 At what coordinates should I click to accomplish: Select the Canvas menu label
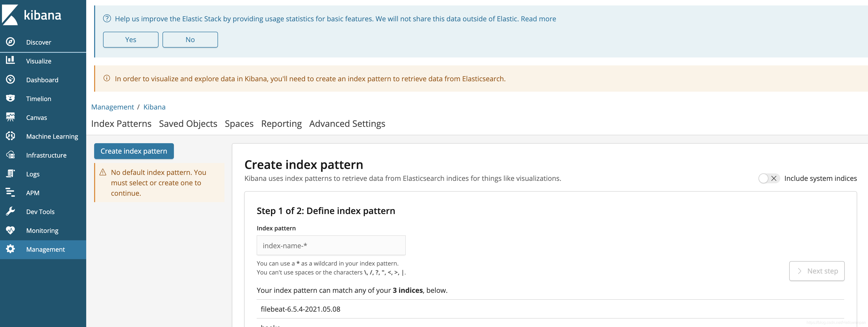tap(36, 118)
